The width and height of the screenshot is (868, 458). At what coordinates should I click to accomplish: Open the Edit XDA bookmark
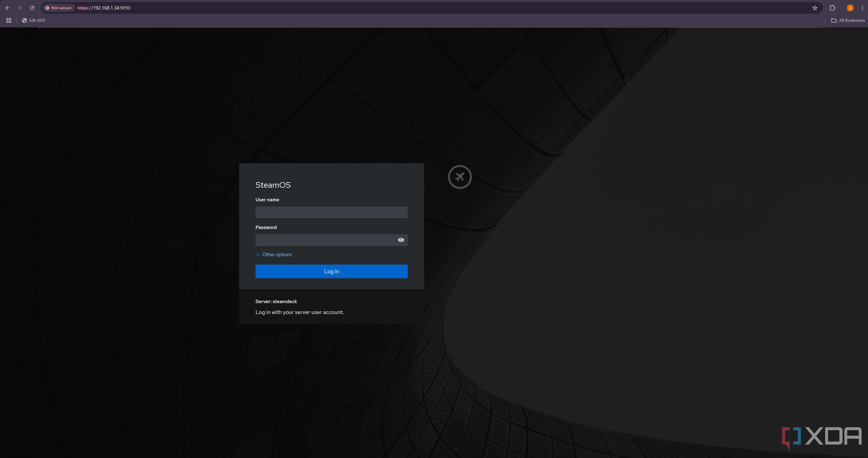33,20
